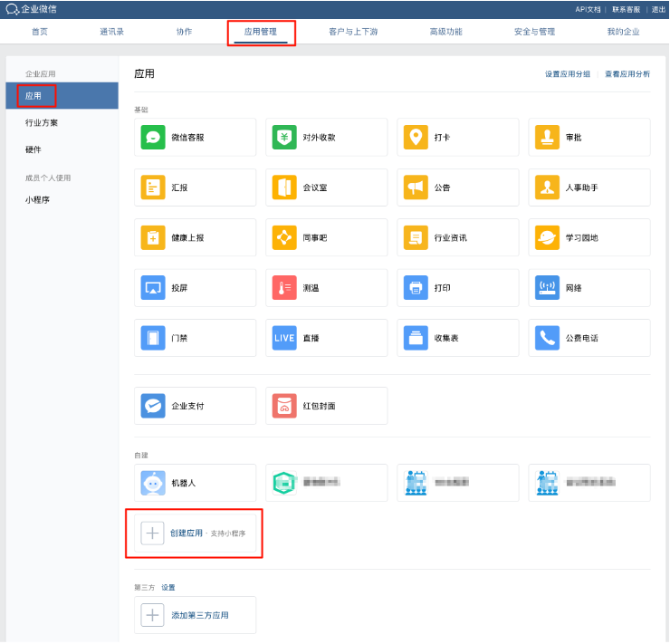
Task: Click the 创建应用 button
Action: [x=187, y=533]
